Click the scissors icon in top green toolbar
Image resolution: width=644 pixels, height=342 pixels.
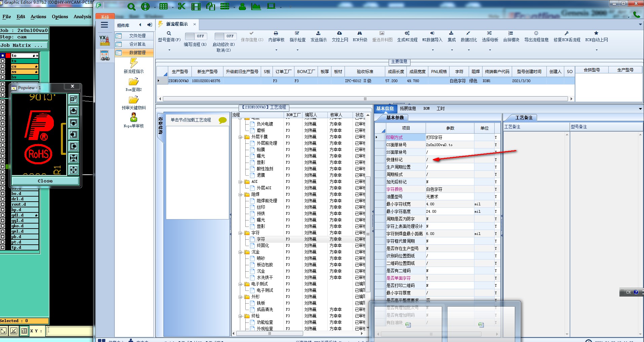182,6
